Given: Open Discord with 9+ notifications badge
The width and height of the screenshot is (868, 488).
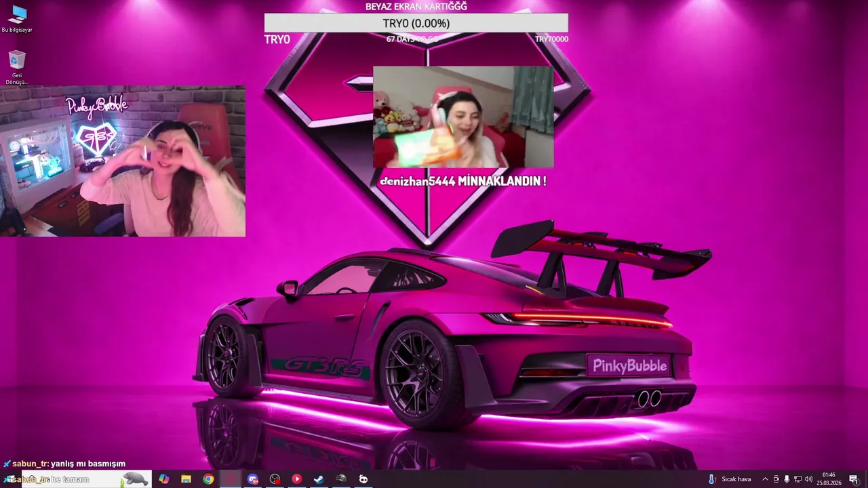Looking at the screenshot, I should point(253,479).
